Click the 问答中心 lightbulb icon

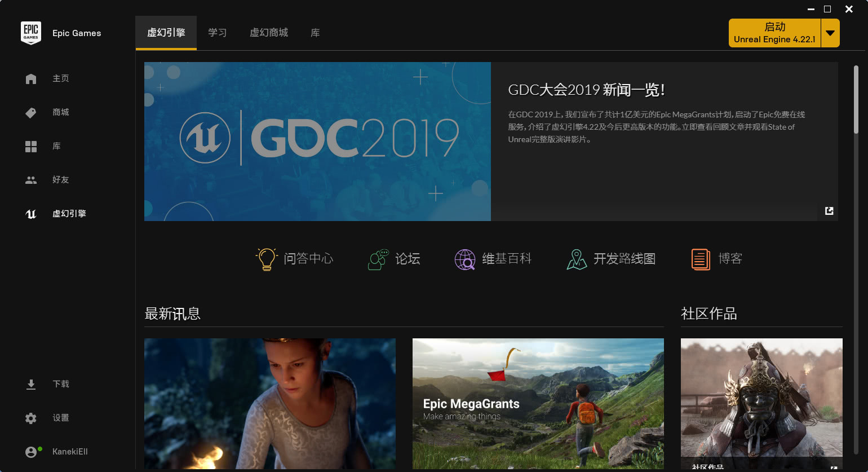tap(267, 259)
